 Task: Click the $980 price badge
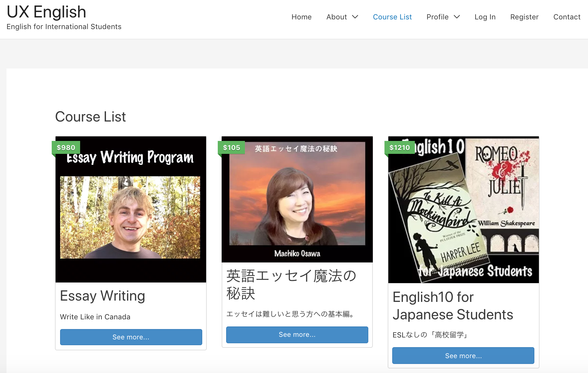[x=66, y=148]
